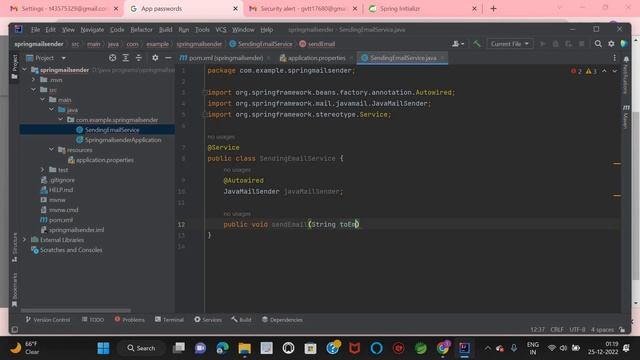Toggle the quick tool windows corner button

coord(15,329)
